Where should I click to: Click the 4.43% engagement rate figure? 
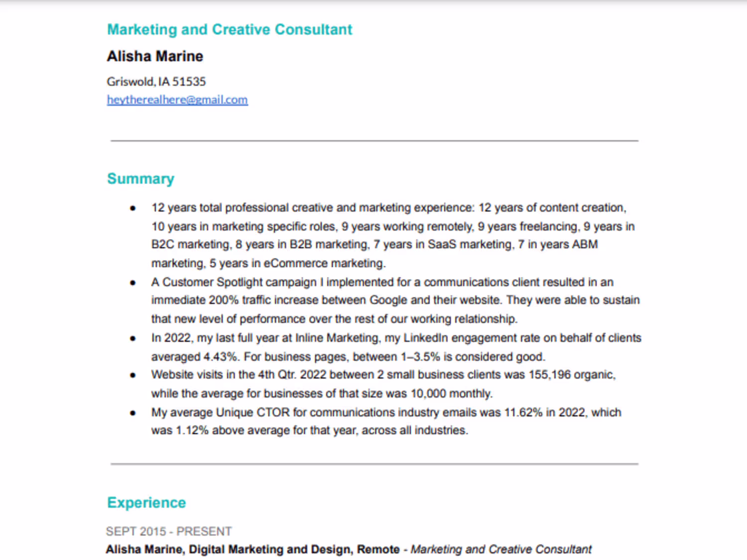(x=220, y=357)
